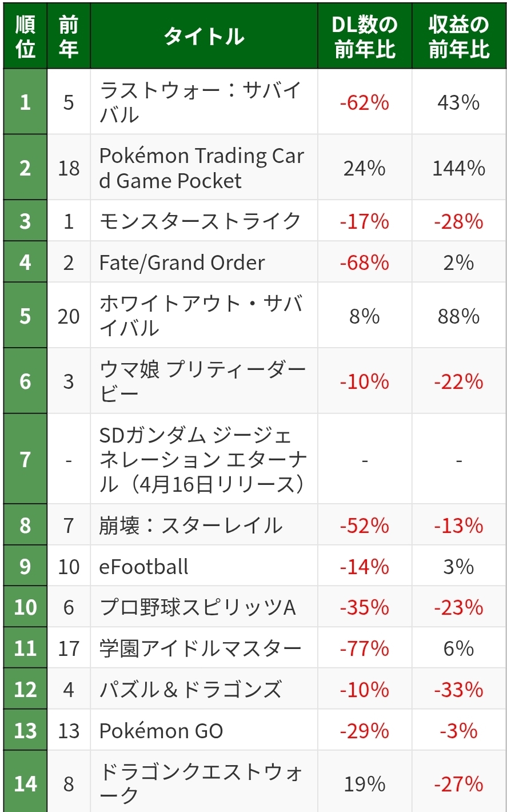Click the タイトル column header
This screenshot has height=812, width=507.
203,37
